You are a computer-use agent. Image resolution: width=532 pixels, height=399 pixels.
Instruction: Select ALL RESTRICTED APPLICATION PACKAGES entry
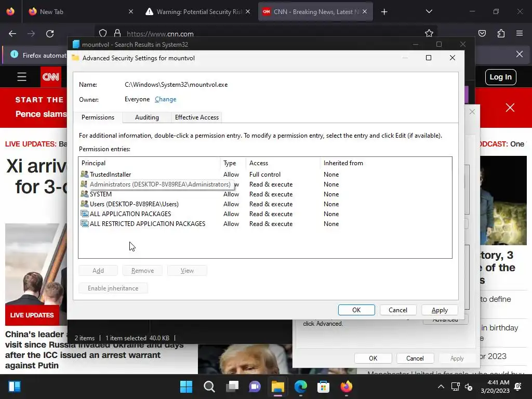(x=264, y=223)
